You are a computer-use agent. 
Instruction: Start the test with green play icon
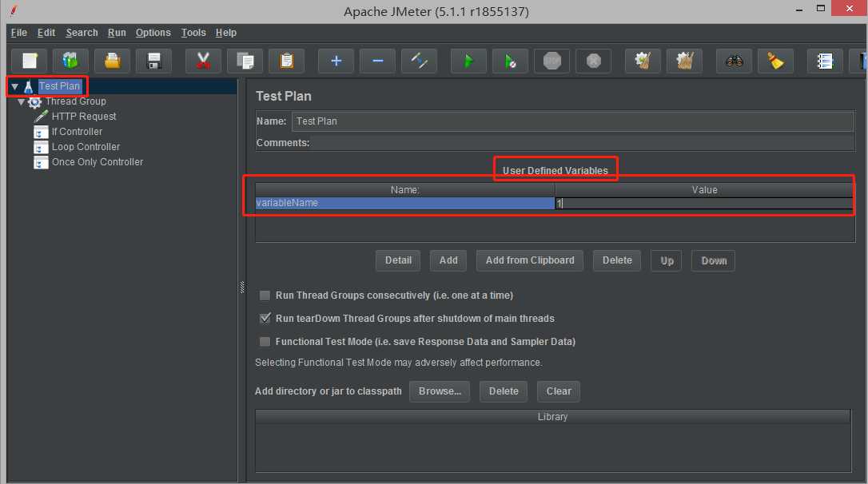click(468, 61)
